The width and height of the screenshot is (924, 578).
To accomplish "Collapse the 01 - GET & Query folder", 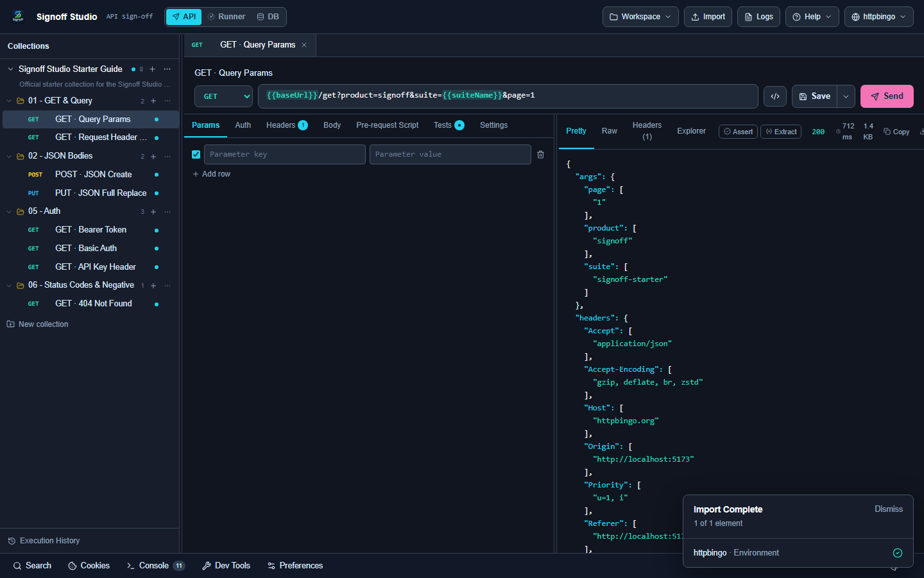I will tap(9, 101).
